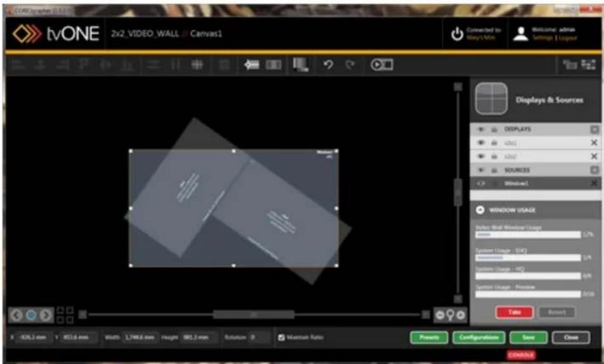Click the layered windows icon in the toolbar
The image size is (604, 364).
300,65
